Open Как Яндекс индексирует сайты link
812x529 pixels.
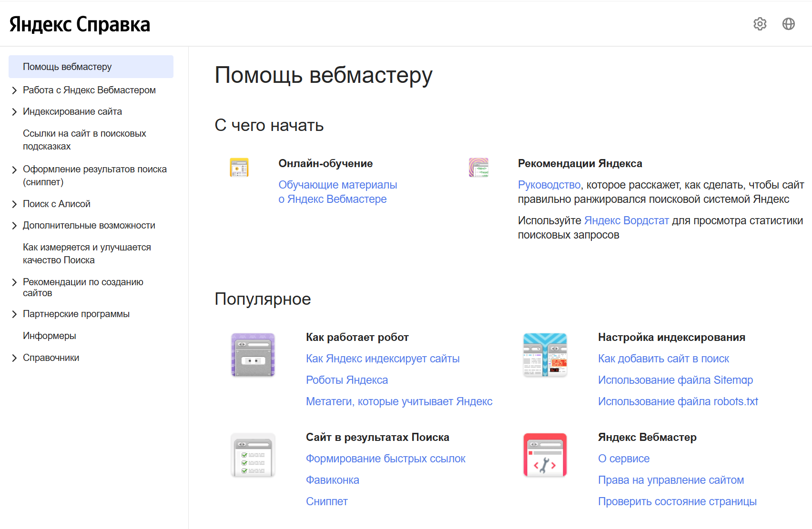tap(383, 359)
